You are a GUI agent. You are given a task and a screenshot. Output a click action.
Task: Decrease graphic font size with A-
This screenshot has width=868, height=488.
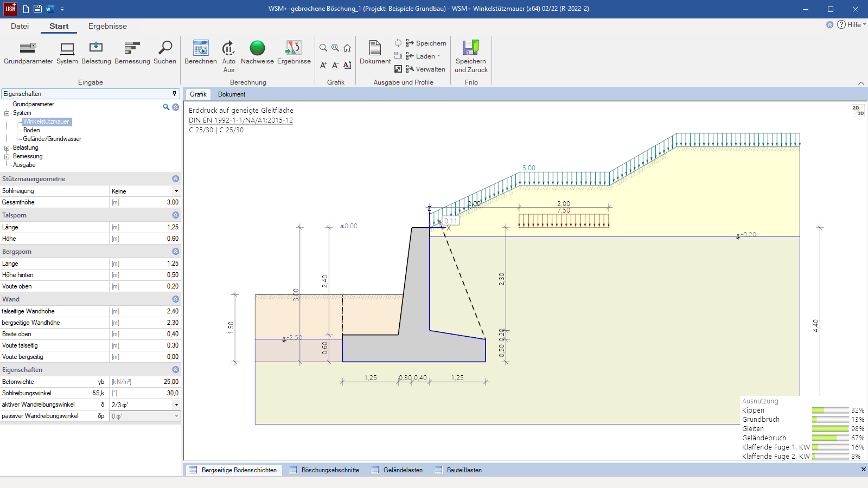[x=335, y=65]
